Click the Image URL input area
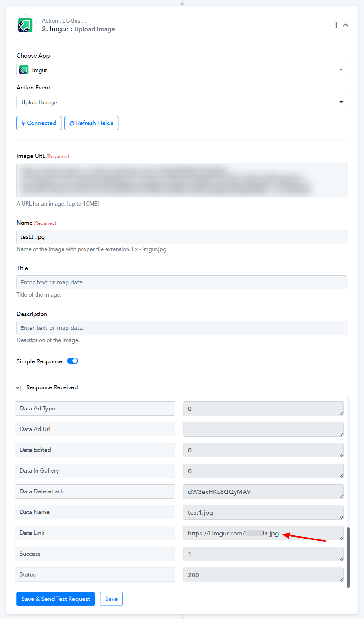 tap(182, 181)
